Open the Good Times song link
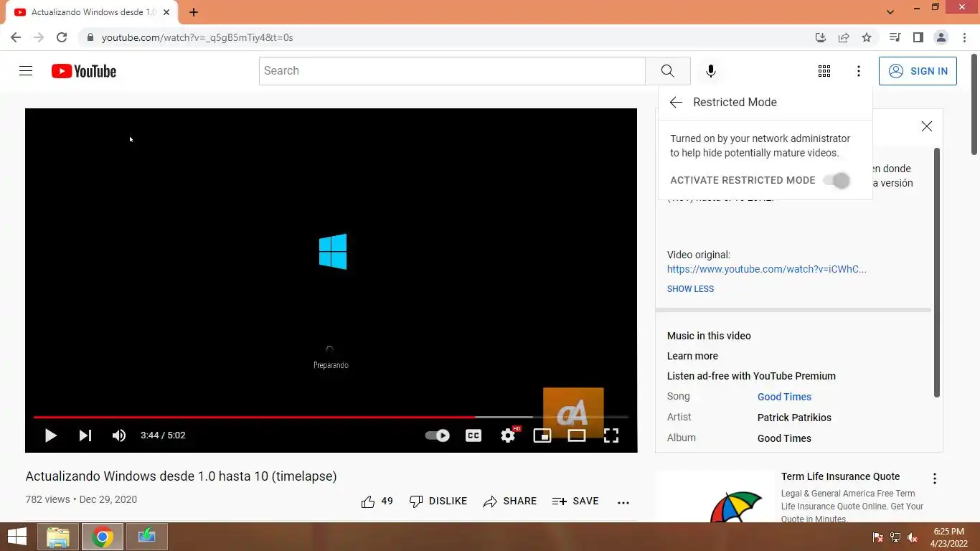The width and height of the screenshot is (980, 551). coord(784,397)
